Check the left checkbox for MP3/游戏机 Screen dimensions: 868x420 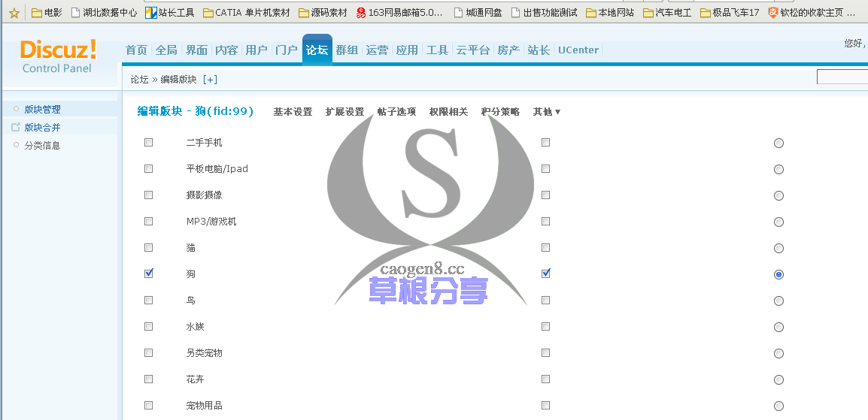[148, 221]
